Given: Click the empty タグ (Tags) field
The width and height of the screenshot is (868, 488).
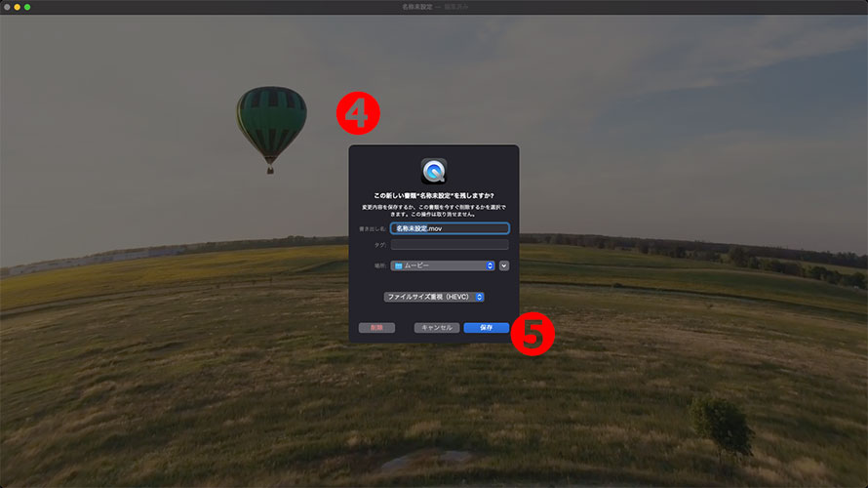Looking at the screenshot, I should tap(450, 244).
